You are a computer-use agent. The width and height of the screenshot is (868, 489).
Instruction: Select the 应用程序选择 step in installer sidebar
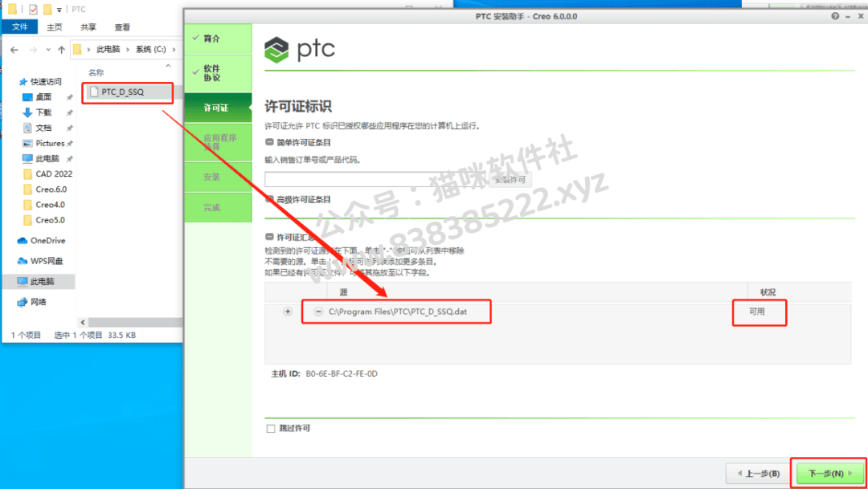pyautogui.click(x=218, y=142)
